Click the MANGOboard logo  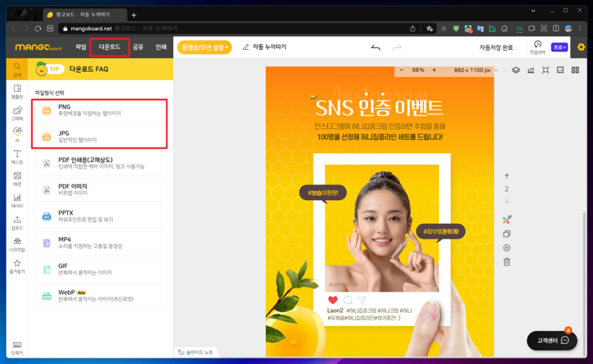click(38, 47)
